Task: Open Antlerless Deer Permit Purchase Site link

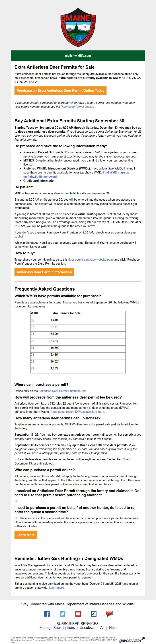Action: coord(62,391)
